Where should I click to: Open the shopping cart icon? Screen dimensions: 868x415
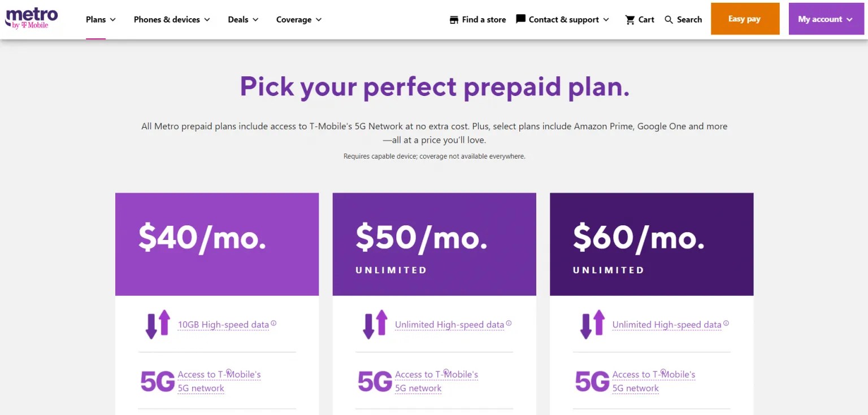point(630,20)
